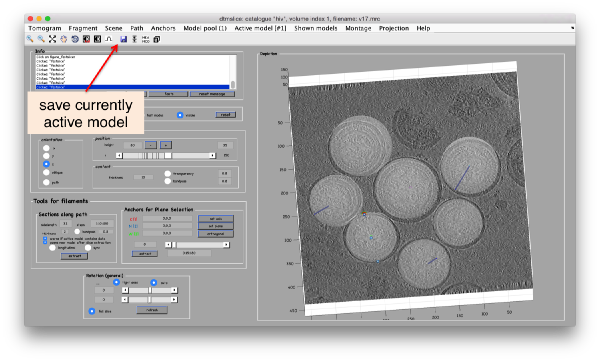Click the curve profile toolbar icon

coord(109,39)
